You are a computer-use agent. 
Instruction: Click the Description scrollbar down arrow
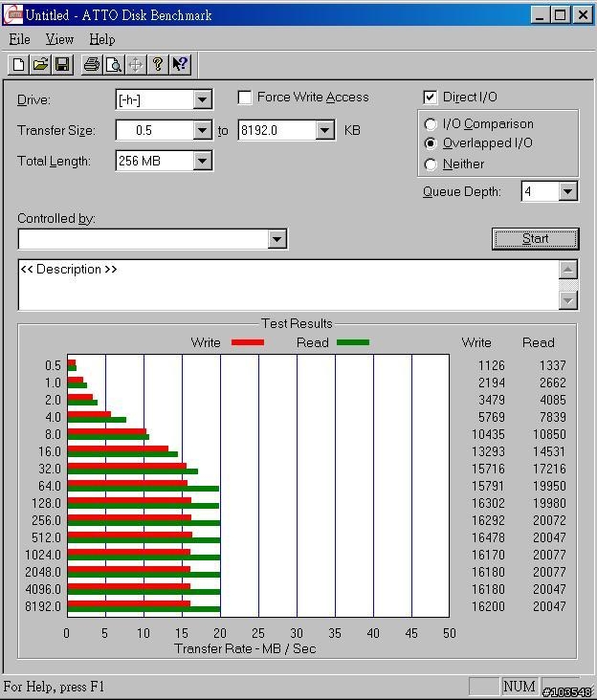click(x=568, y=300)
